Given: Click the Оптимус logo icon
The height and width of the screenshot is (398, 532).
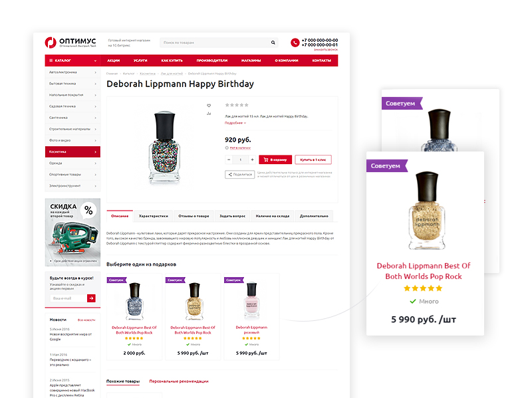Looking at the screenshot, I should coord(51,43).
